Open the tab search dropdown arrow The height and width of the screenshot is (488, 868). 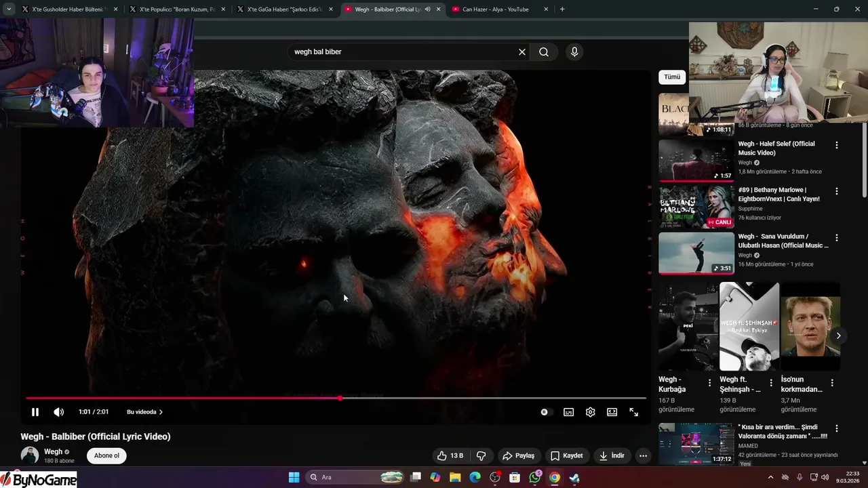(x=9, y=9)
